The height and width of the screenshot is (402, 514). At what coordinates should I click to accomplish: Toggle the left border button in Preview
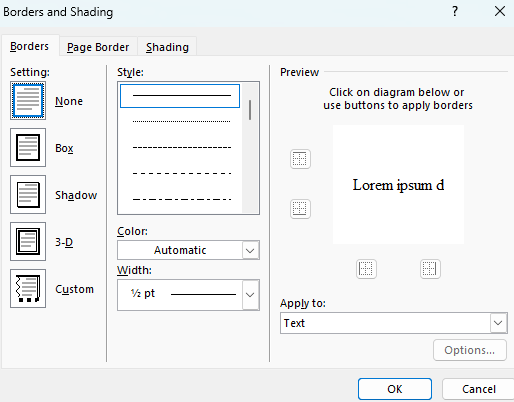pyautogui.click(x=366, y=269)
